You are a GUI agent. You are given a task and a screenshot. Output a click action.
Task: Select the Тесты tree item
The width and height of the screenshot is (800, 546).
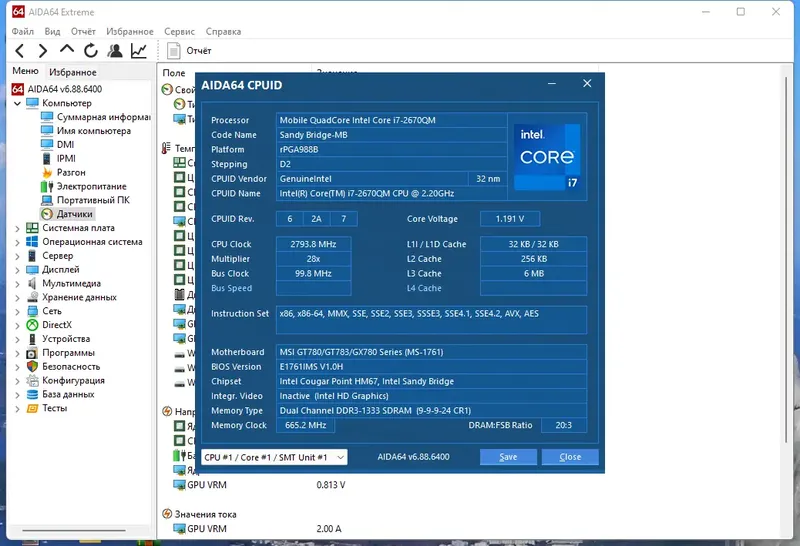point(55,408)
